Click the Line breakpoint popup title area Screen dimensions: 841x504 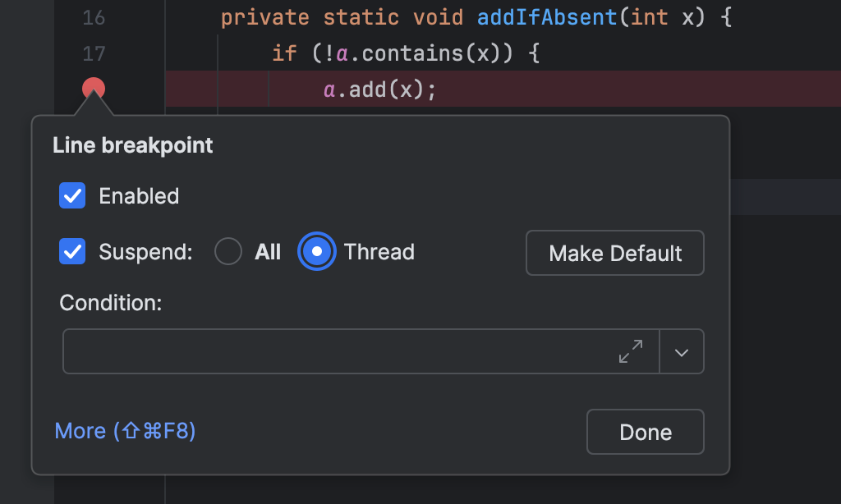tap(132, 144)
